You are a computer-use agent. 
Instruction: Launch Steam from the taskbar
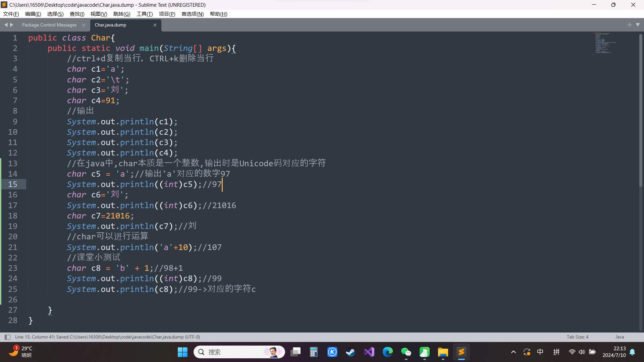[350, 352]
